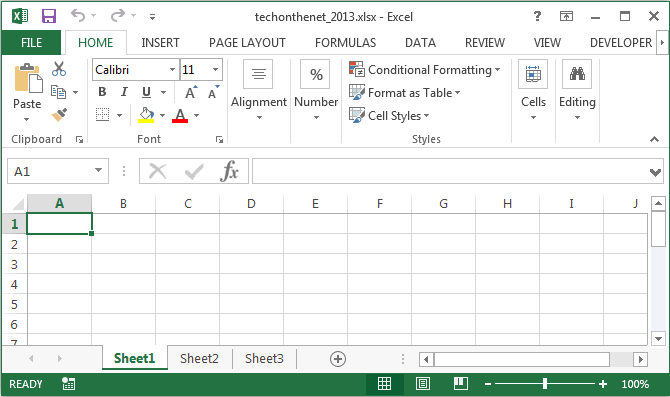670x397 pixels.
Task: Click the Borders icon
Action: click(x=103, y=115)
